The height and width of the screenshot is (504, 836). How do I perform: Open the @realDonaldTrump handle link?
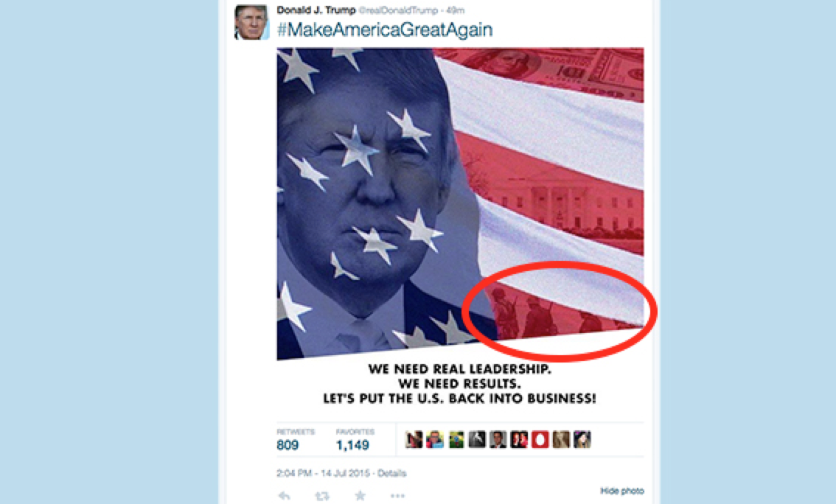(398, 10)
